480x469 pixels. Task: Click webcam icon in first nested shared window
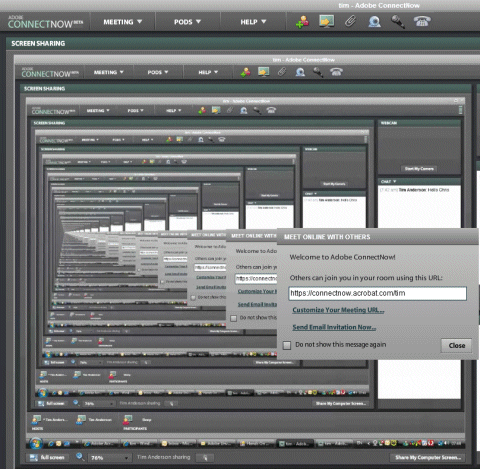pos(300,72)
